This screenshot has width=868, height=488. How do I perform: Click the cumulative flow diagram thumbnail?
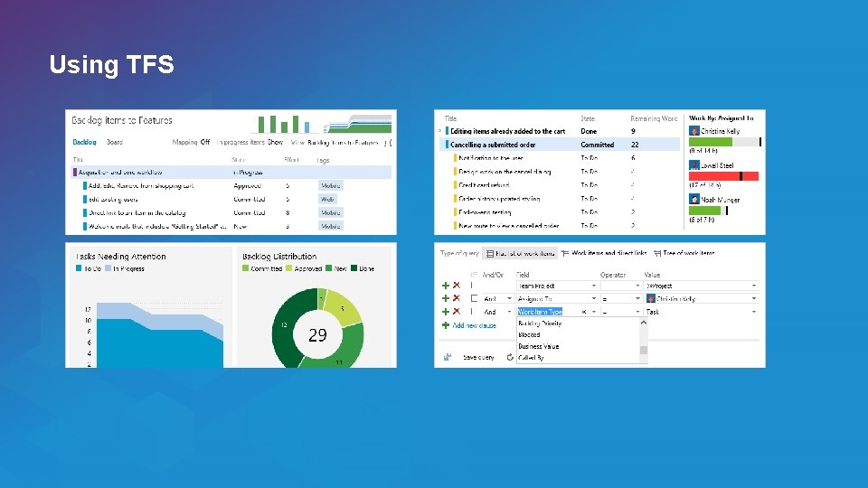(358, 124)
